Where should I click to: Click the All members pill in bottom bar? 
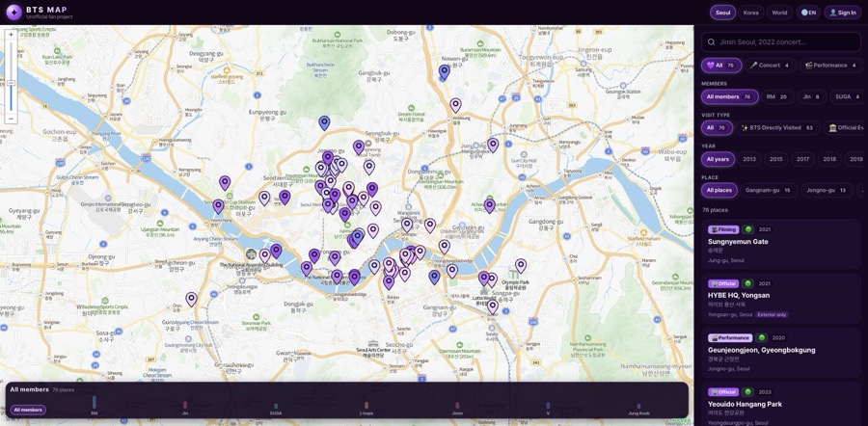point(28,410)
